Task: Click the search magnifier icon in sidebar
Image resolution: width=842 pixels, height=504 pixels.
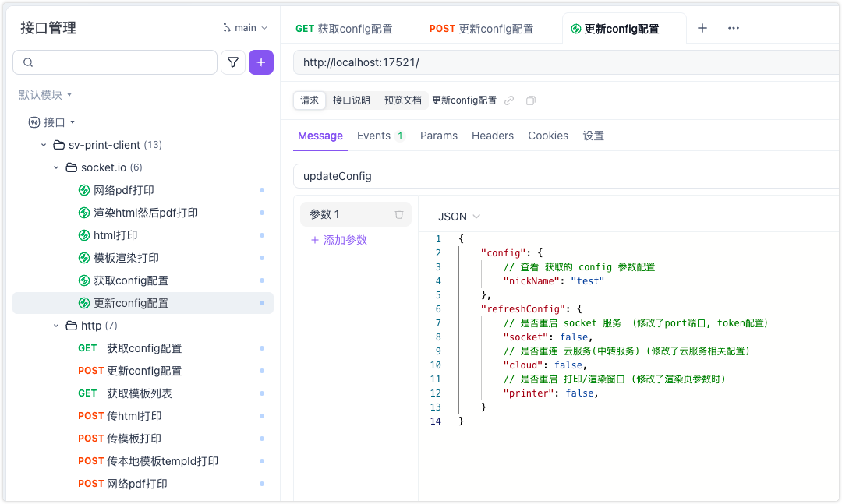Action: [x=28, y=62]
